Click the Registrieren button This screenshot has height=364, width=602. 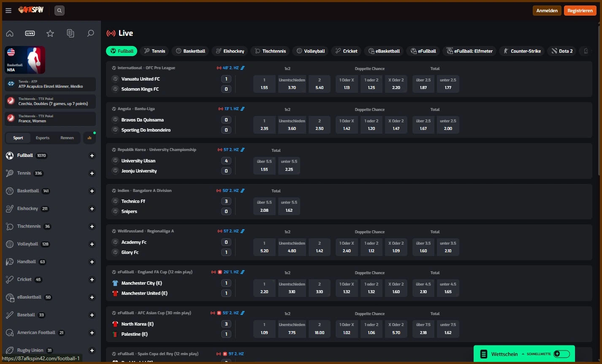point(580,11)
